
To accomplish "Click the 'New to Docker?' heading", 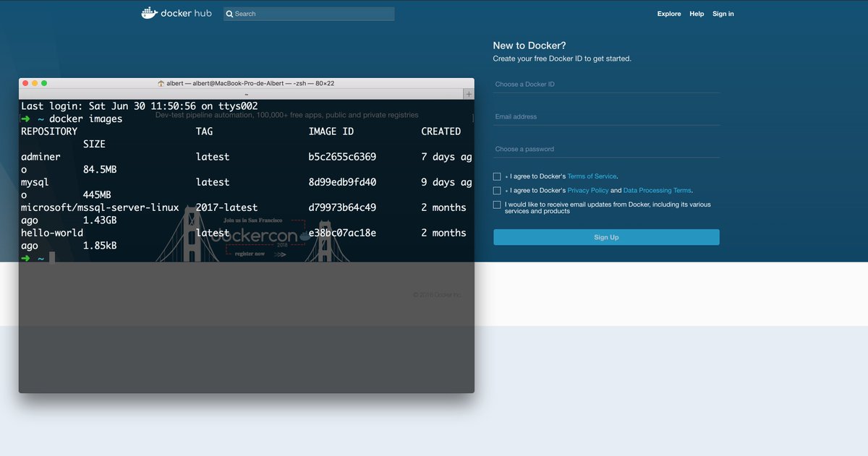I will (529, 46).
